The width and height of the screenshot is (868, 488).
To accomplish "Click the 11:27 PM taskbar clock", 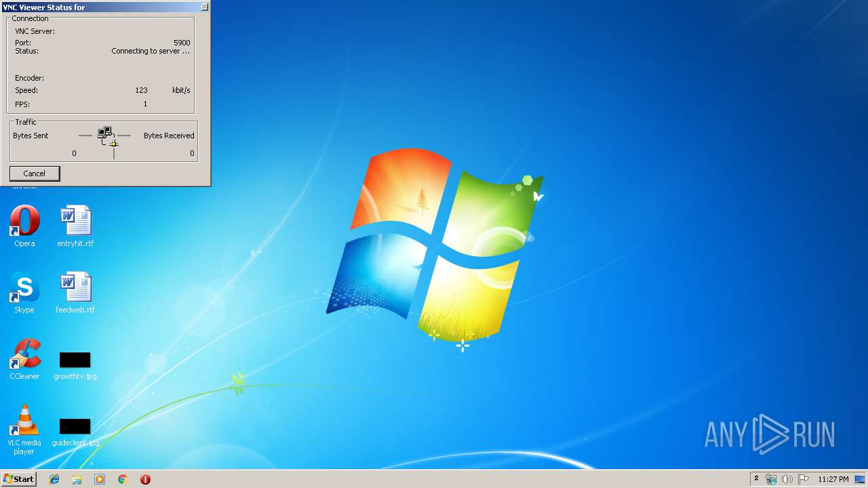I will [833, 479].
